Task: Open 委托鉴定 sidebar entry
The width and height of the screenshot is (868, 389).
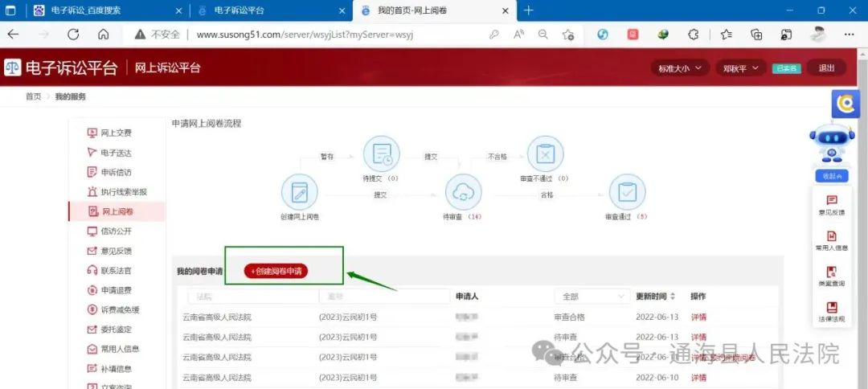Action: (x=109, y=330)
